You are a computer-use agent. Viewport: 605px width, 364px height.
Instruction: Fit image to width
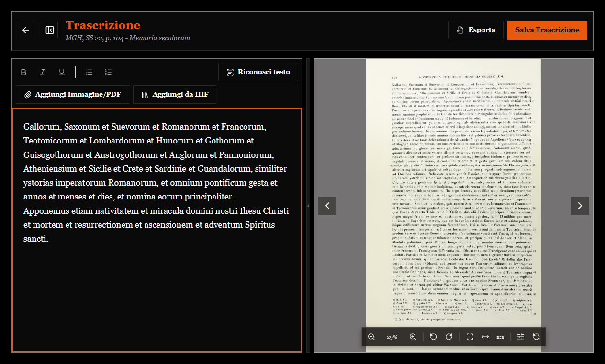tap(485, 337)
